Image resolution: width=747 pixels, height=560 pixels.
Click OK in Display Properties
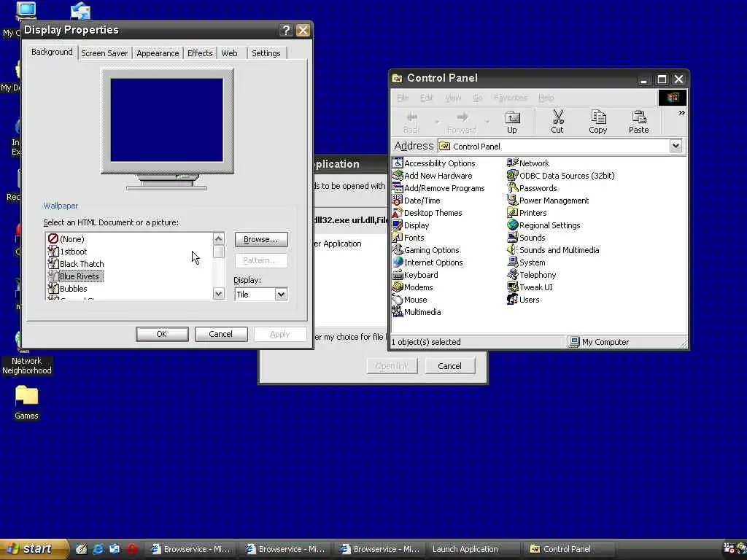click(162, 334)
